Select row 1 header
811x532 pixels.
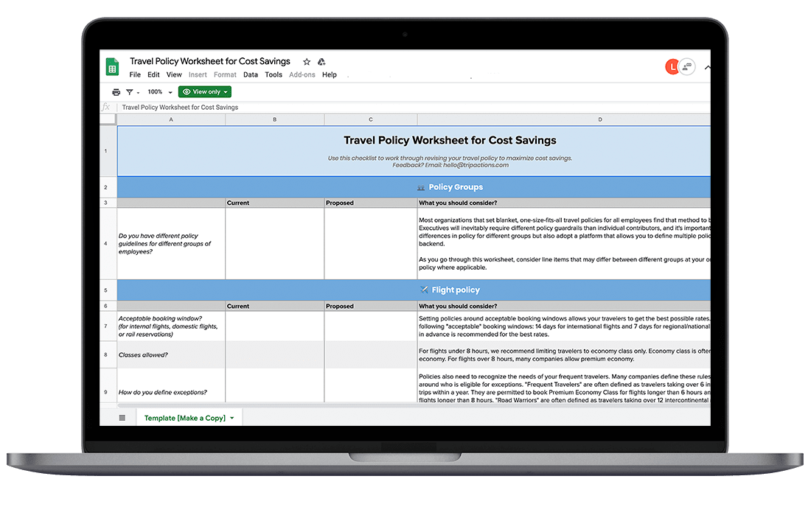(108, 151)
